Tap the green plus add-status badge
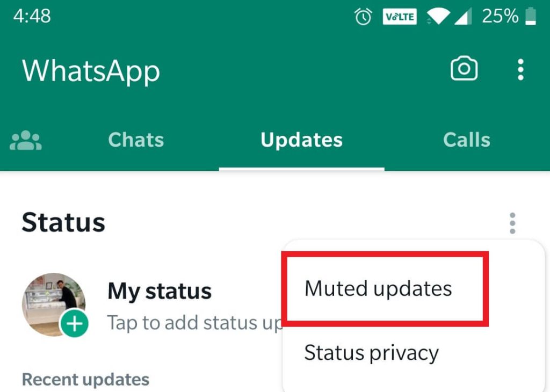This screenshot has width=550, height=392. pyautogui.click(x=74, y=323)
